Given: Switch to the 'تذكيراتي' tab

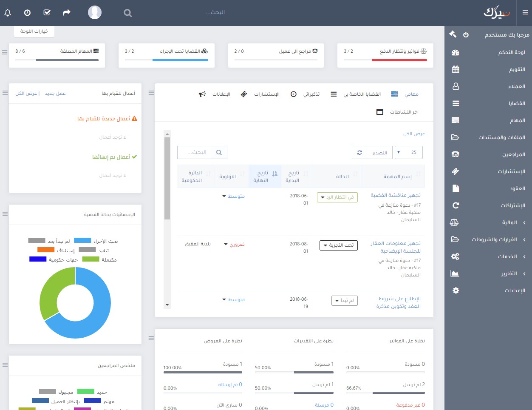Looking at the screenshot, I should [306, 94].
